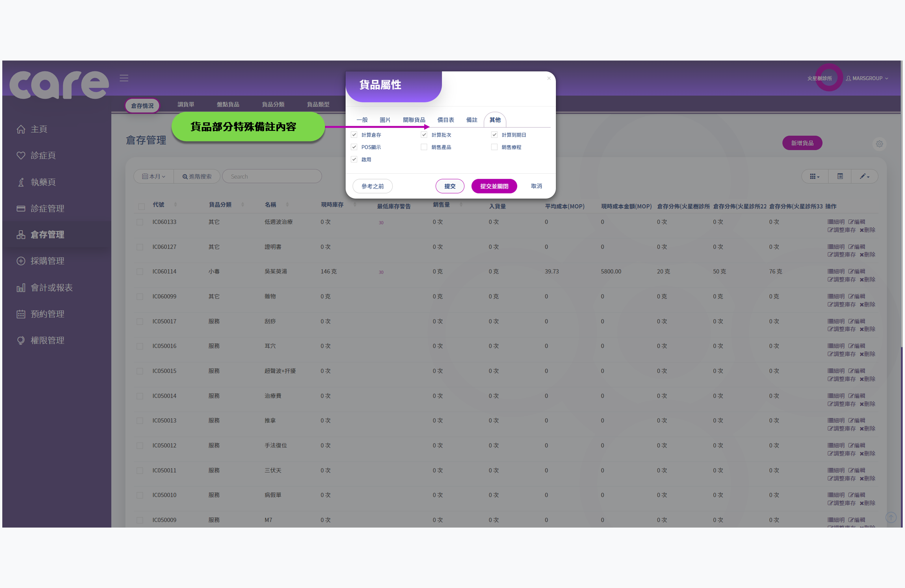This screenshot has height=588, width=905.
Task: Open 細明 details for item IC060114
Action: [x=836, y=271]
